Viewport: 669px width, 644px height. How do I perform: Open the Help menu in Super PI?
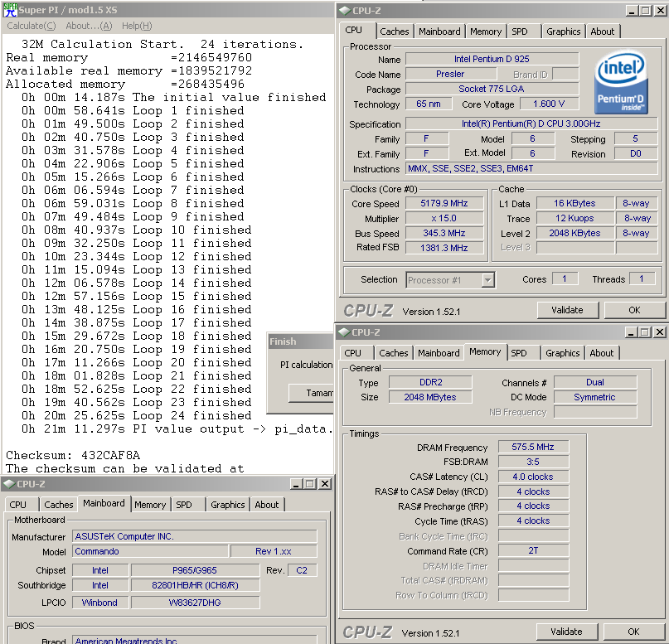137,26
